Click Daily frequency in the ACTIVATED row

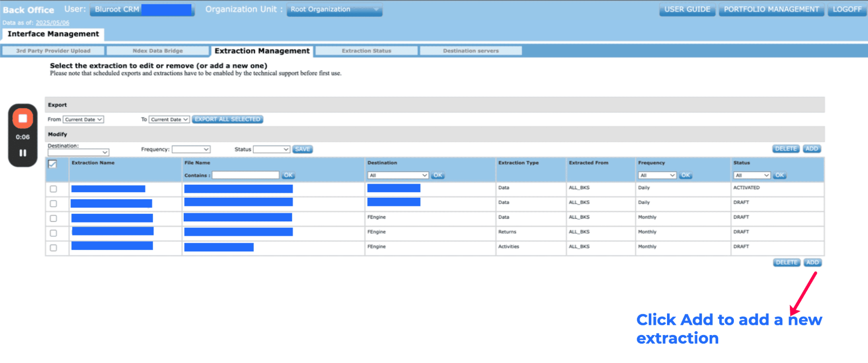click(x=644, y=188)
